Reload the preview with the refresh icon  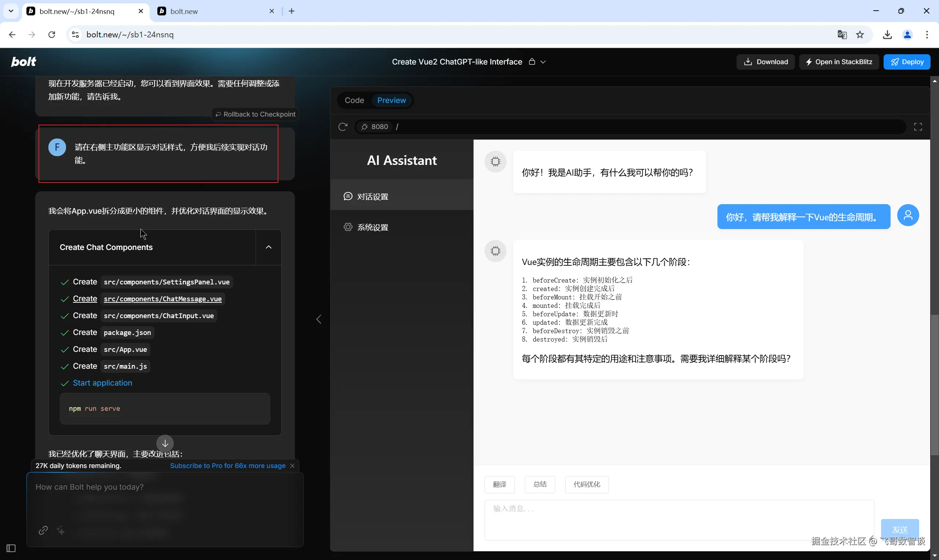(x=343, y=127)
